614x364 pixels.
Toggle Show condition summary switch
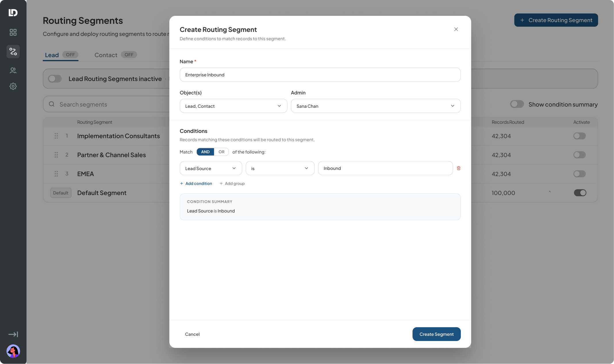517,104
